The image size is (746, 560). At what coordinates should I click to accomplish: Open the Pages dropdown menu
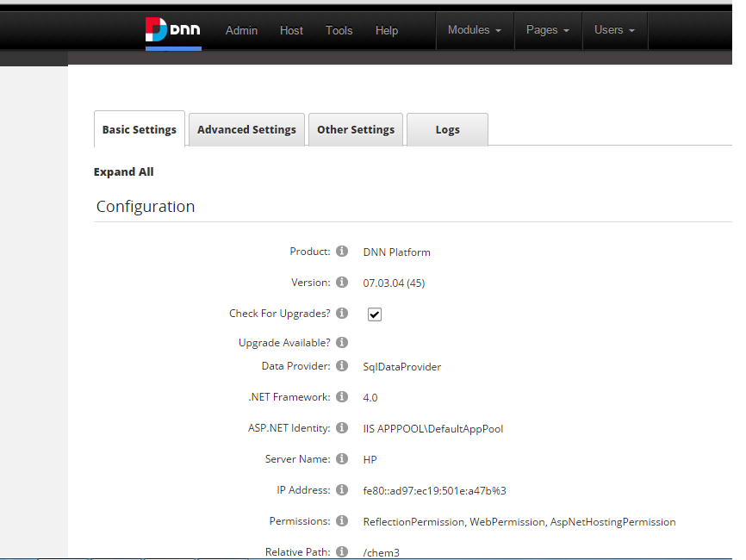tap(548, 30)
